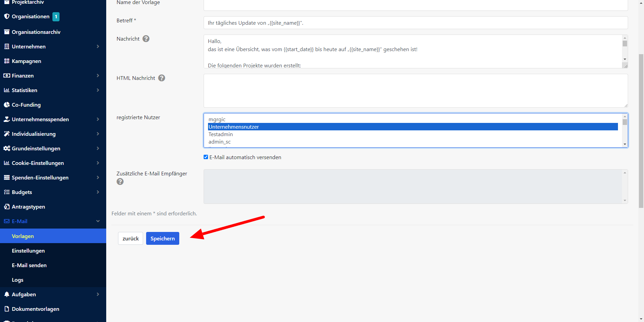Click the help icon next to Nachricht
Image resolution: width=644 pixels, height=322 pixels.
click(x=146, y=39)
